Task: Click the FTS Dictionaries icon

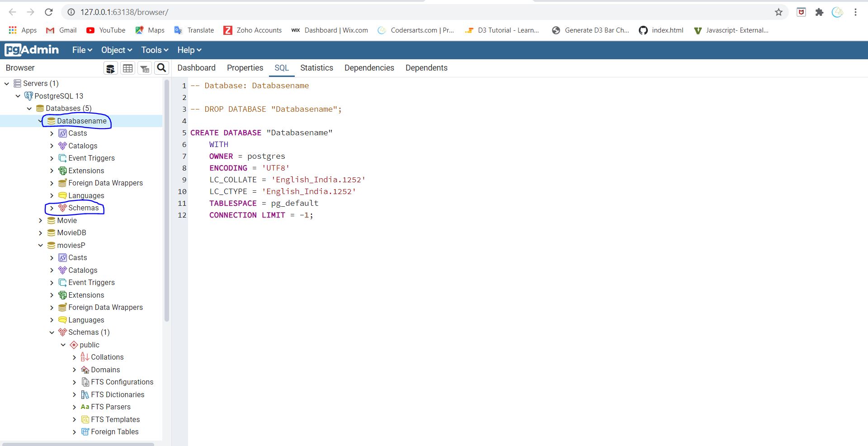Action: coord(85,394)
